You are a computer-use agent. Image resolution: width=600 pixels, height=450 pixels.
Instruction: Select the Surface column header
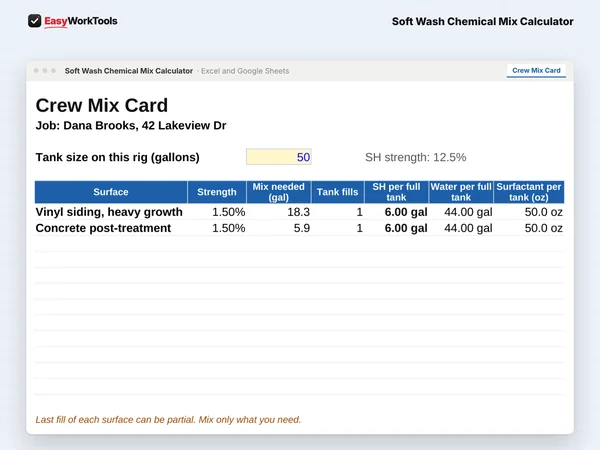111,192
